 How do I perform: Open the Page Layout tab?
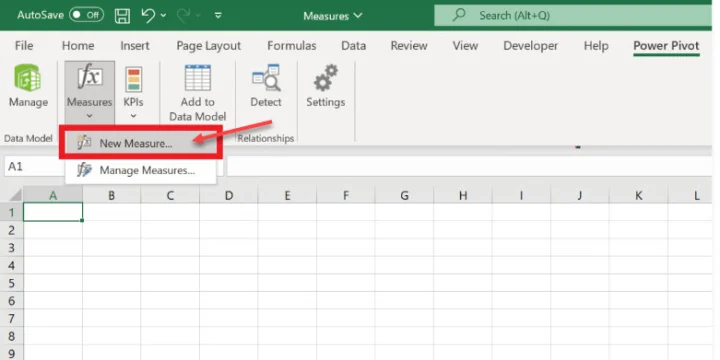209,45
